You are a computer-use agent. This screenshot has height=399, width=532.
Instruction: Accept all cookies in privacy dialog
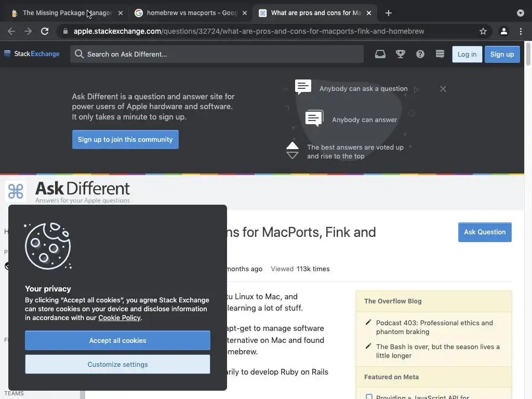(x=117, y=340)
